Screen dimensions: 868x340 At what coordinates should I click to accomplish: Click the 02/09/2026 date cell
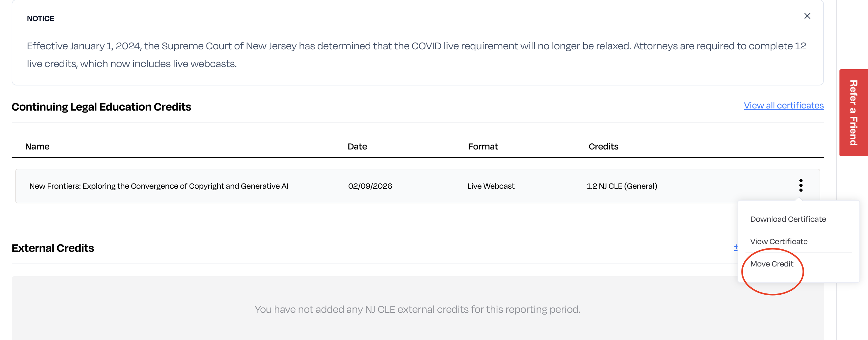[x=370, y=186]
